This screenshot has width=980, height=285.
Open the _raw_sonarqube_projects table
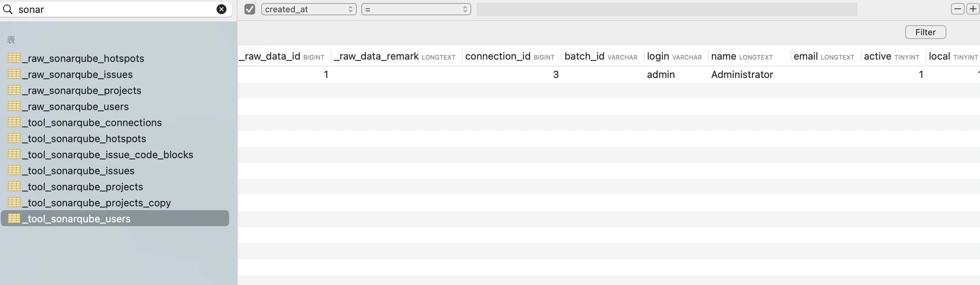point(82,90)
